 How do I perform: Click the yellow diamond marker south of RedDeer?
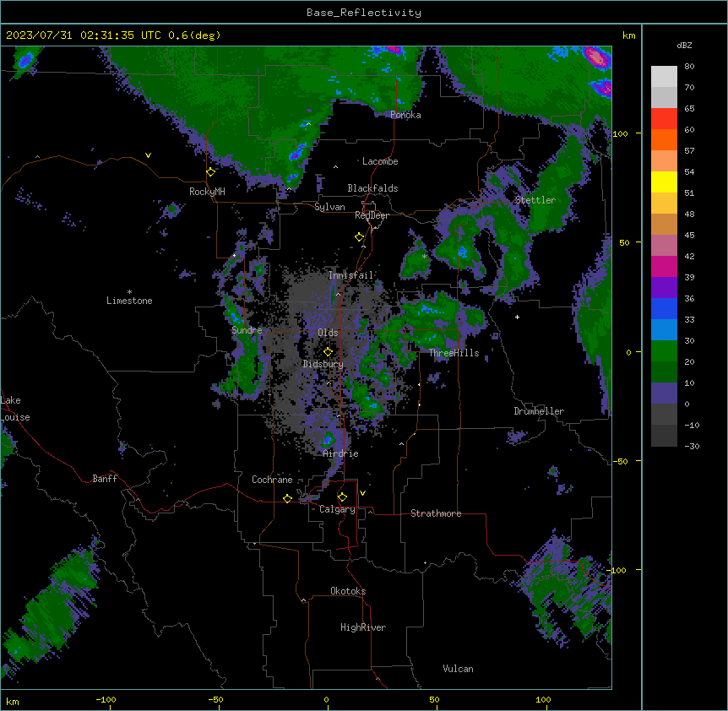360,237
